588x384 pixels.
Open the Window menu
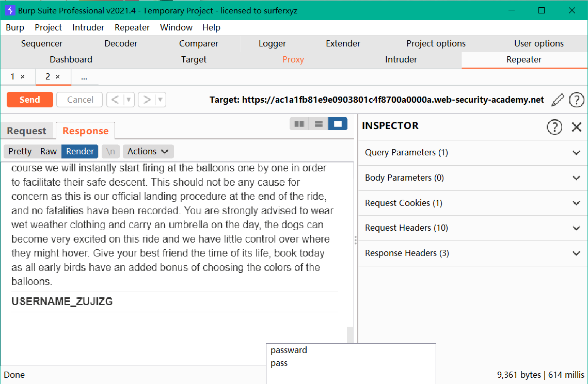(x=176, y=28)
